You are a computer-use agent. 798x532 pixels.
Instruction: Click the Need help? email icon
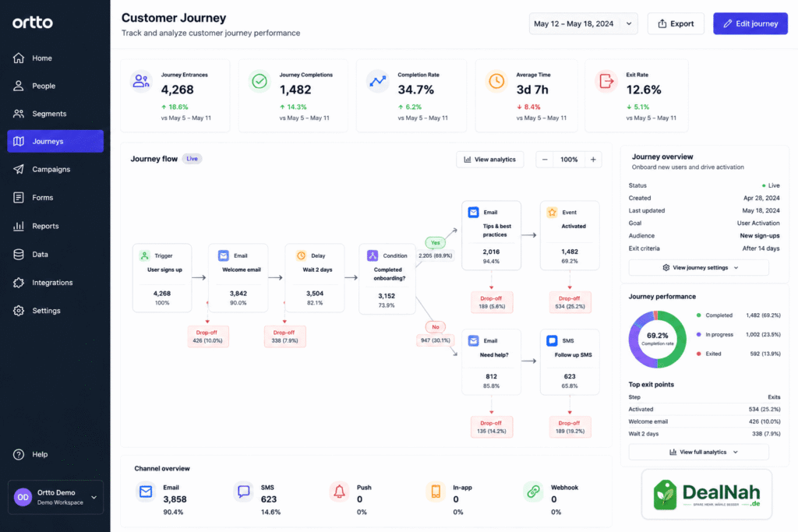click(x=473, y=340)
